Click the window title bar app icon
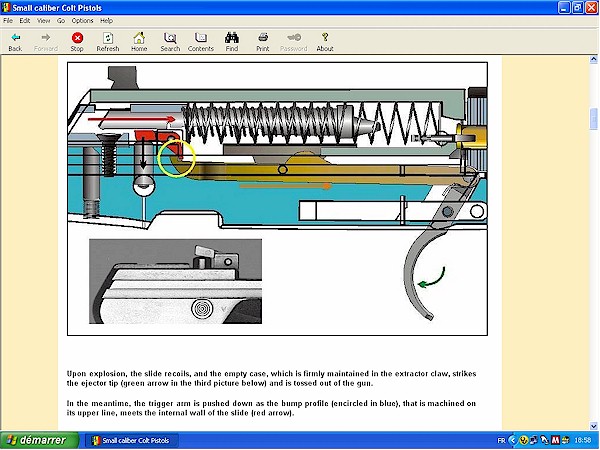Image resolution: width=600 pixels, height=450 pixels. [x=6, y=8]
